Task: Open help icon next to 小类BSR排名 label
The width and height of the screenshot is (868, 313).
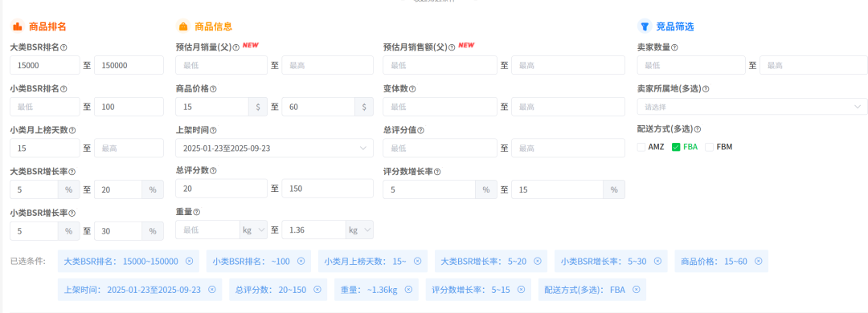Action: [63, 88]
